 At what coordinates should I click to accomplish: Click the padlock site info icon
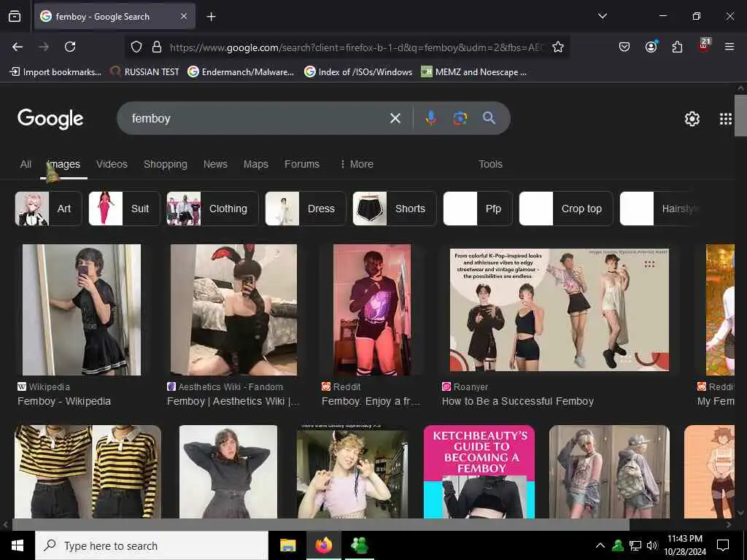coord(157,47)
